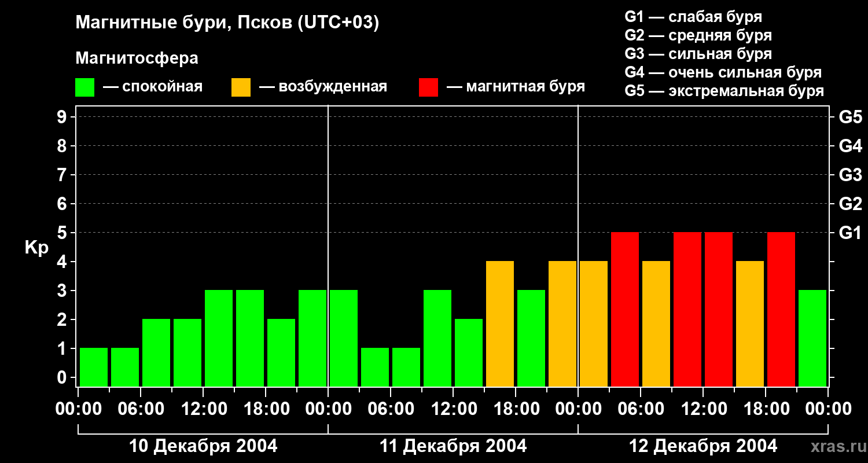The image size is (868, 463).
Task: Click the green 'спокойная' legend swatch
Action: pos(84,87)
